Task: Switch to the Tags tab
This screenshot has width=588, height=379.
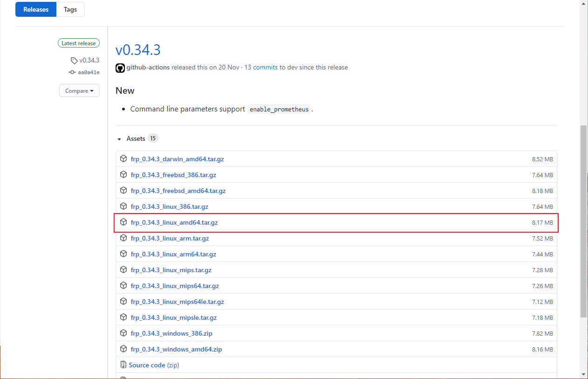Action: 70,9
